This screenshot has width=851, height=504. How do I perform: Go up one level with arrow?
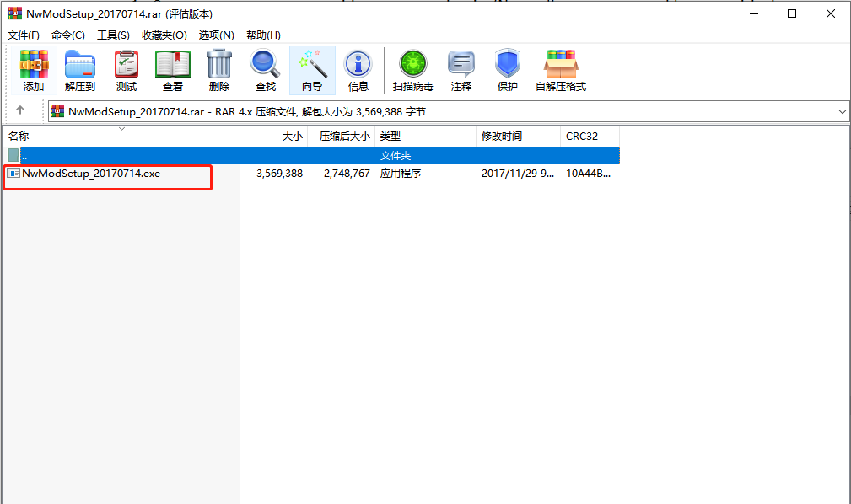tap(20, 110)
